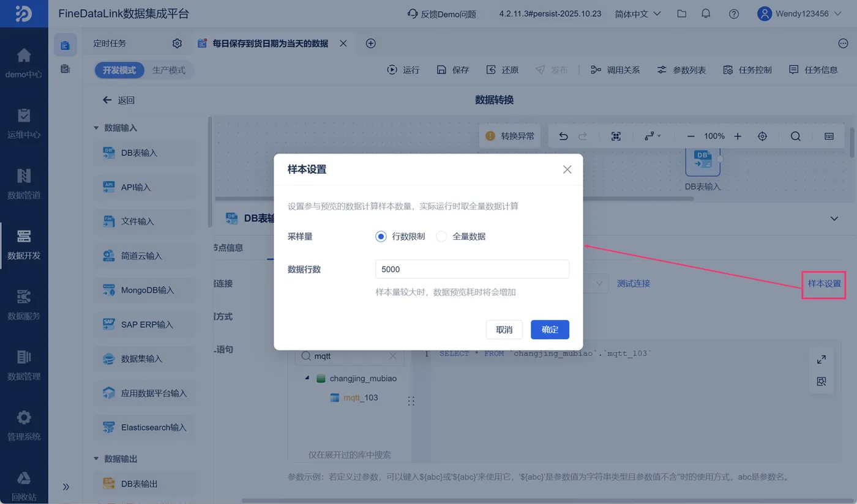
Task: Click 返回 back link
Action: coord(119,100)
